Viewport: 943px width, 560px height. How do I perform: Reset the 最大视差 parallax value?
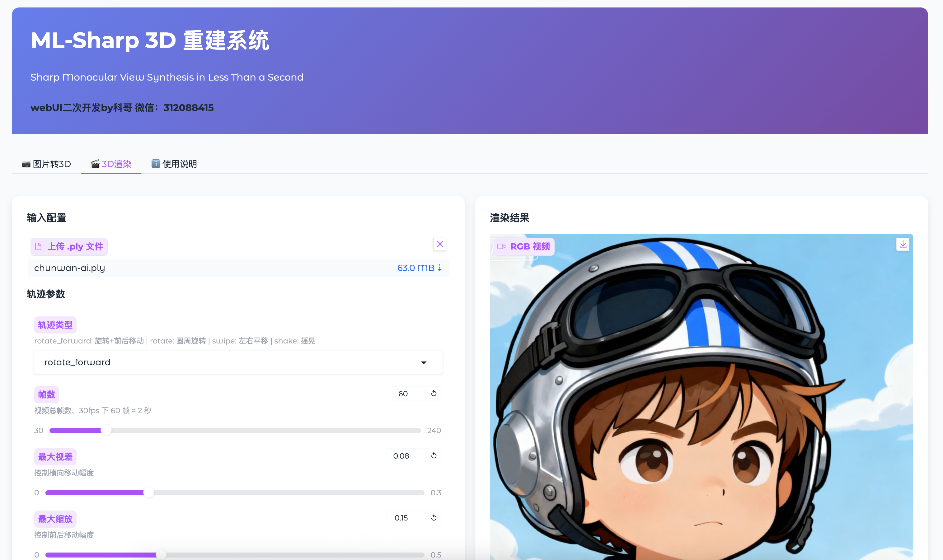434,455
